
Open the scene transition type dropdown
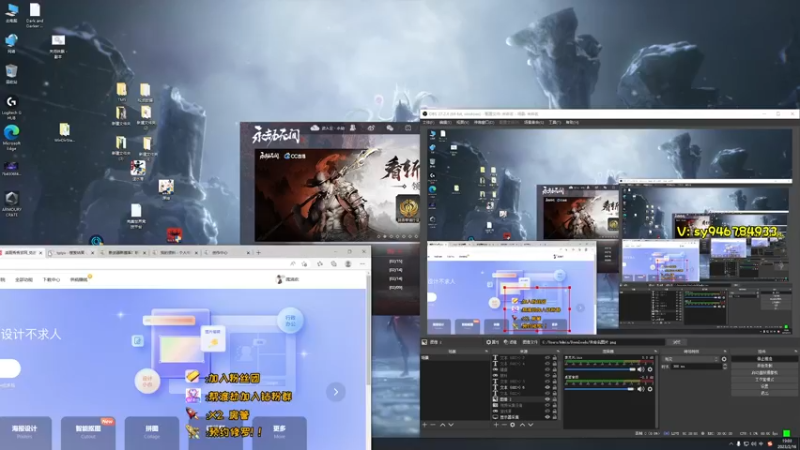coord(691,359)
